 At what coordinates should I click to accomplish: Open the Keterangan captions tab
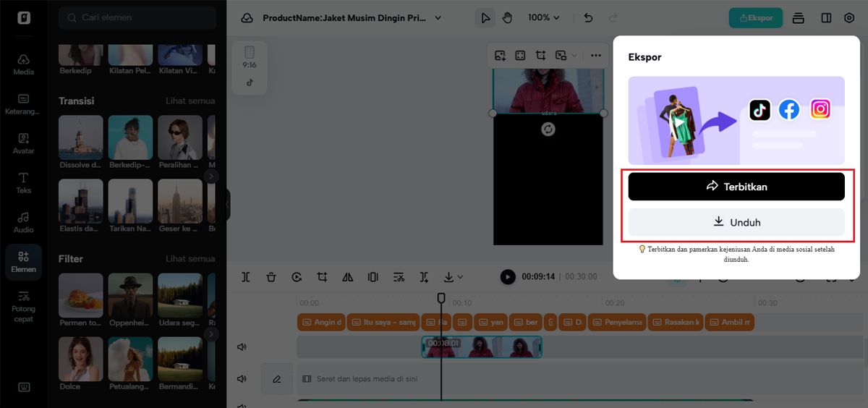click(24, 104)
